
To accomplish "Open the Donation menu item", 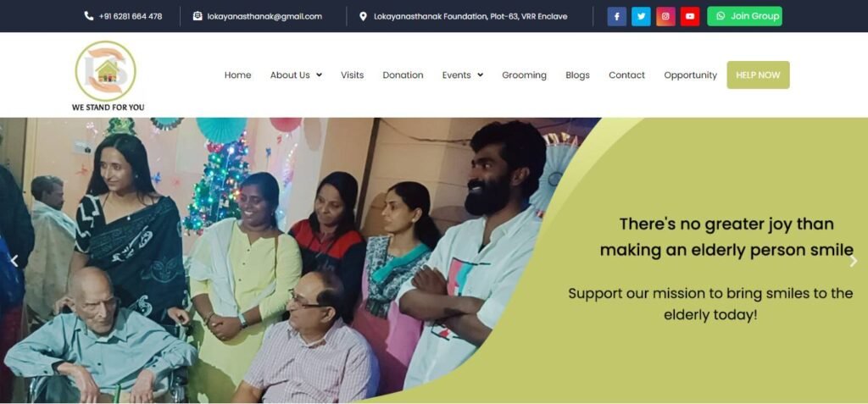I will pos(403,75).
